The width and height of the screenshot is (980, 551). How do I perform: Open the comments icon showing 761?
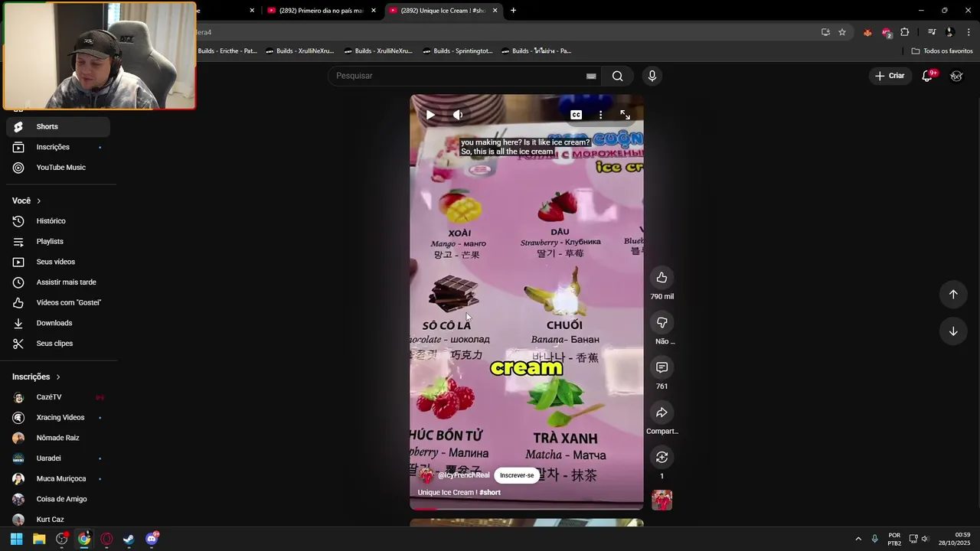(x=661, y=367)
